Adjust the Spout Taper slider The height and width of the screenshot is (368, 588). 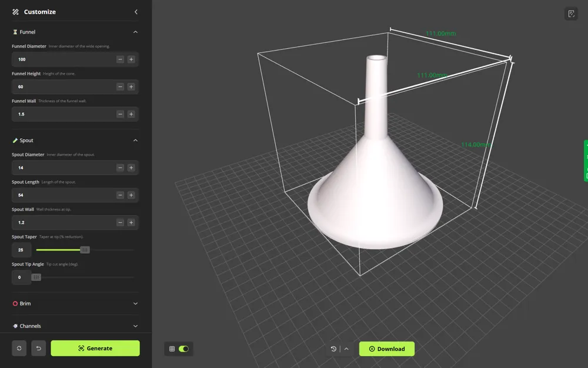coord(84,249)
